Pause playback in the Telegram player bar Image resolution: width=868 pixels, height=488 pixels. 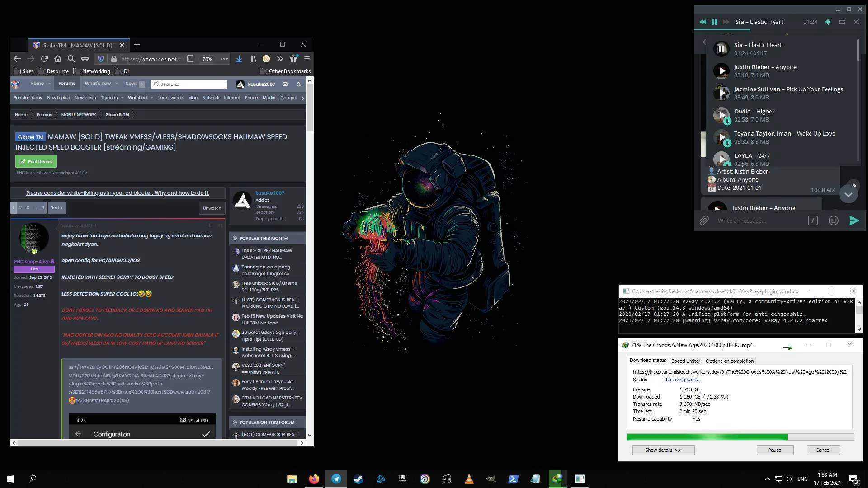click(x=714, y=22)
